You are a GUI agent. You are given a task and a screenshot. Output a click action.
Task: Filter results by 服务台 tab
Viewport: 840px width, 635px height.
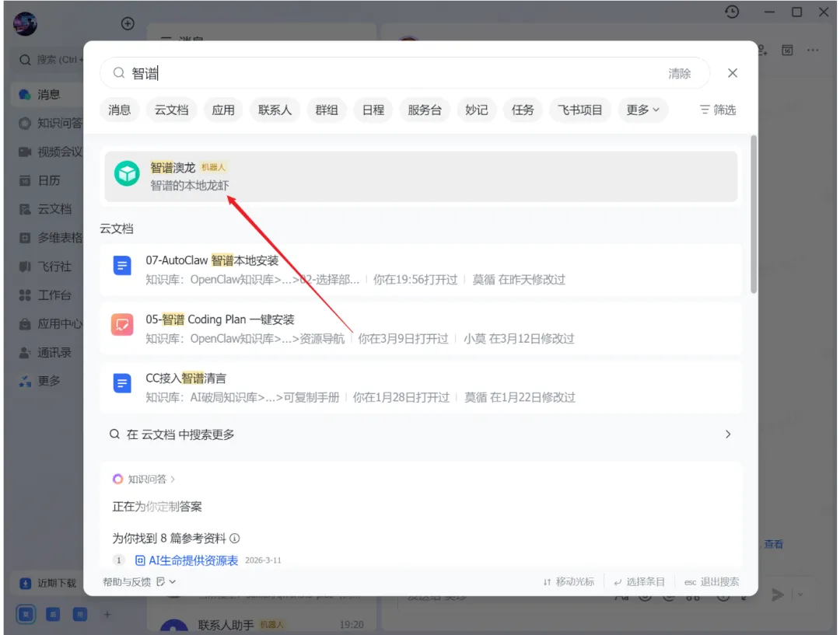pos(425,110)
